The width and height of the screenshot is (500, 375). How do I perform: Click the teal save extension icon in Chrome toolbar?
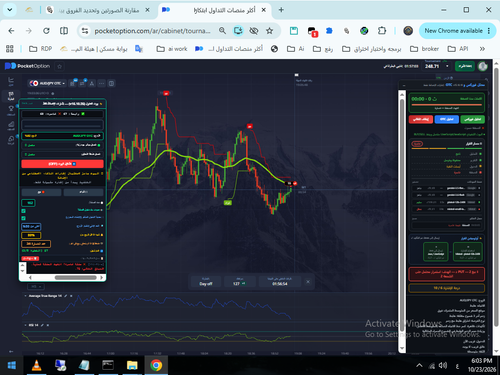(294, 31)
